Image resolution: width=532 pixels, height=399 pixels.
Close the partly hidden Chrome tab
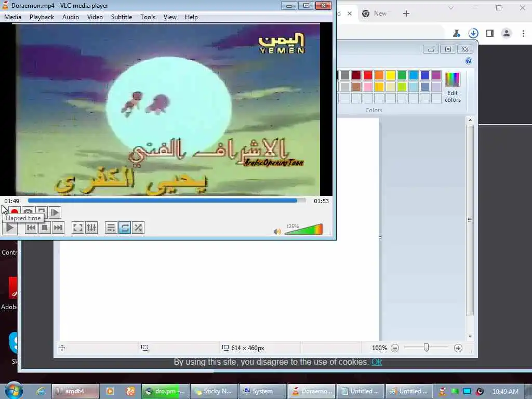350,14
